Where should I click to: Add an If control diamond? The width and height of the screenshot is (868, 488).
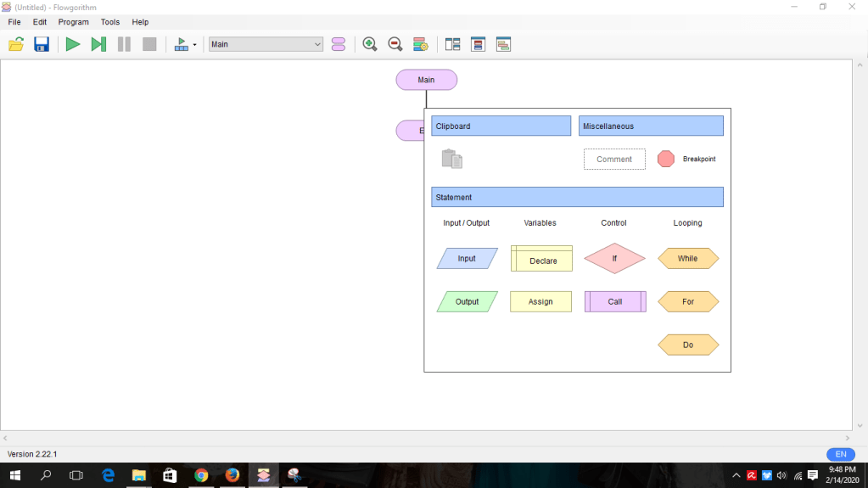614,259
